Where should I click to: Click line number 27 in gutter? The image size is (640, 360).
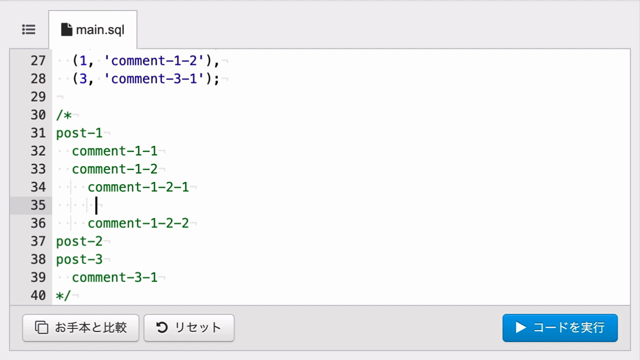pyautogui.click(x=38, y=60)
